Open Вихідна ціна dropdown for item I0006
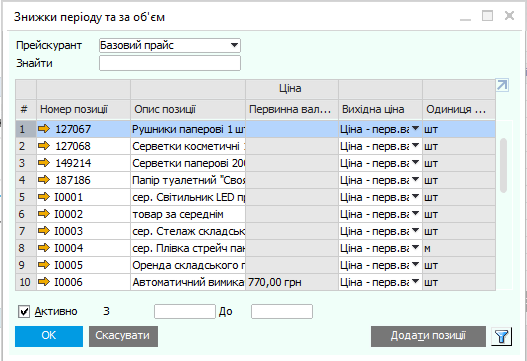Screen dimensions: 527x361 pyautogui.click(x=415, y=281)
